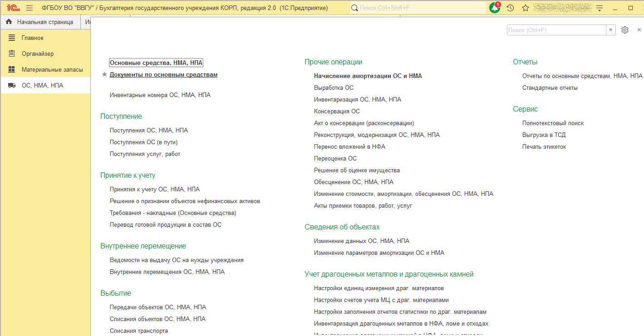Focus the panel search field (Ctrl+F)
Screen dimensions: 644x336
coord(556,30)
